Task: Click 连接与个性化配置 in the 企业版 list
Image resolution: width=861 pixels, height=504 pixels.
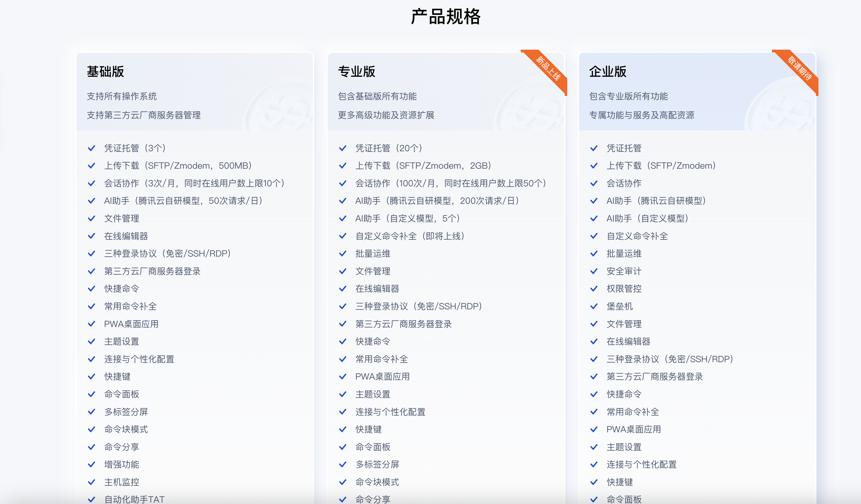Action: 642,464
